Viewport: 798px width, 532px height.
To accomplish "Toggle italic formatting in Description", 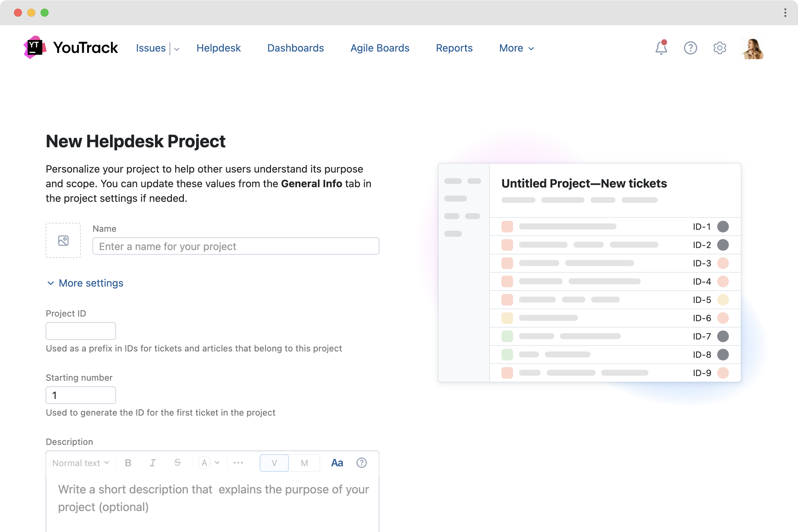I will click(x=153, y=463).
